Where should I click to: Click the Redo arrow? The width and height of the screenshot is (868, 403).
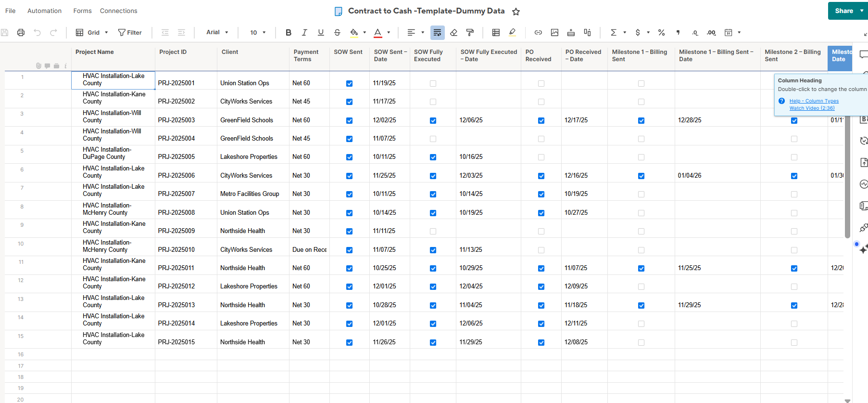53,32
